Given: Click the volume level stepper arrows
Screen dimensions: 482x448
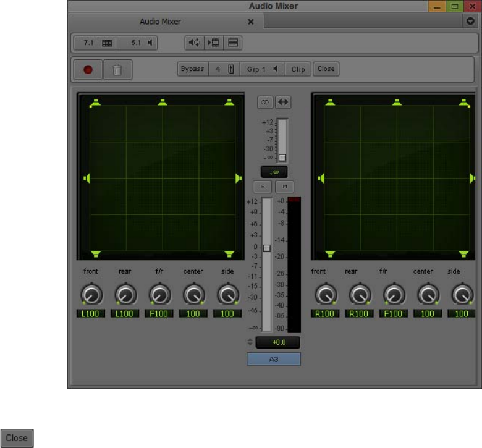Looking at the screenshot, I should click(x=250, y=342).
